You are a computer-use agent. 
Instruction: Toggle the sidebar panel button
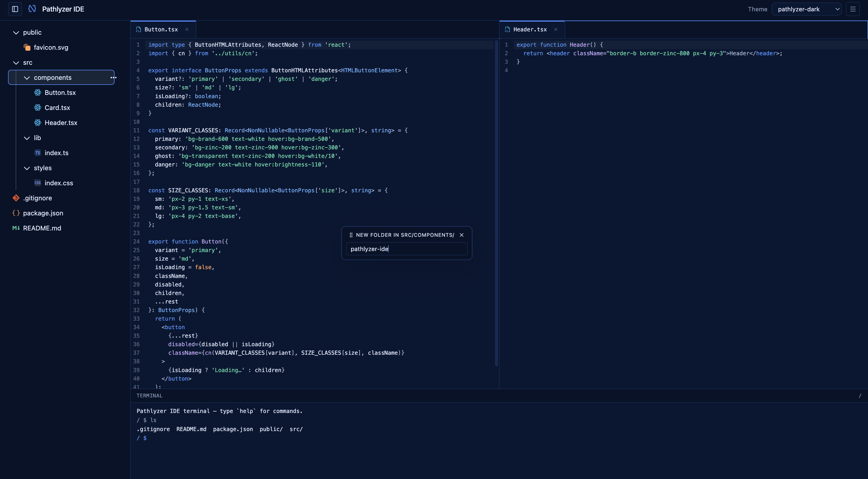(15, 9)
